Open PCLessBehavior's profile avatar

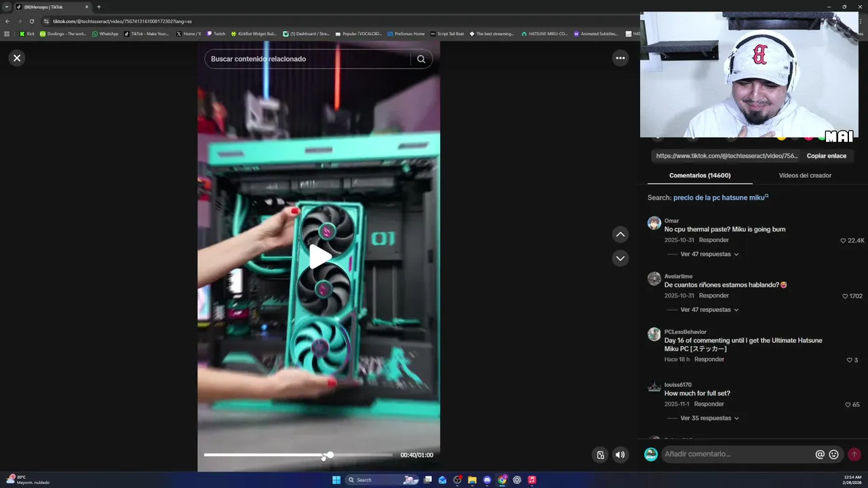coord(654,334)
